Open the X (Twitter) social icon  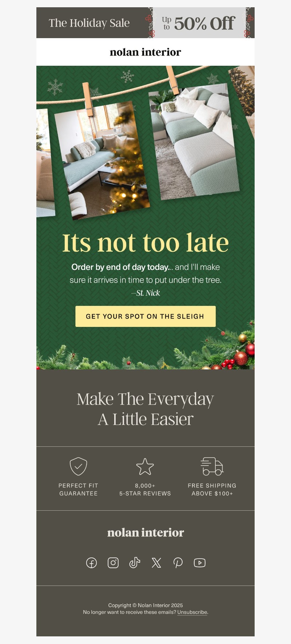point(156,563)
